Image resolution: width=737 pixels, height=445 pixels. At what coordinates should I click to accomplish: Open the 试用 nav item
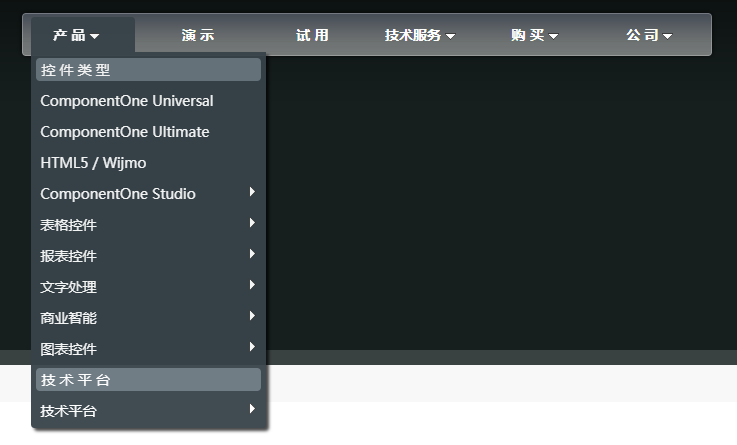click(x=312, y=35)
